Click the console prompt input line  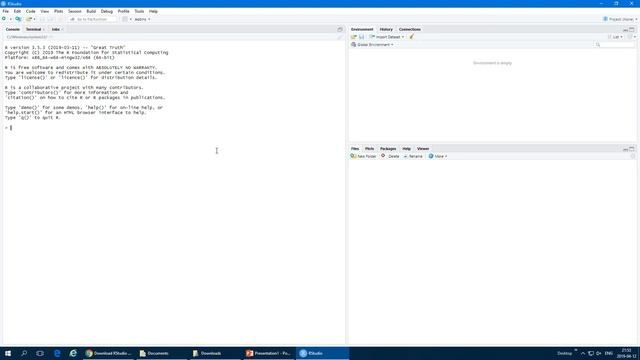tap(173, 128)
